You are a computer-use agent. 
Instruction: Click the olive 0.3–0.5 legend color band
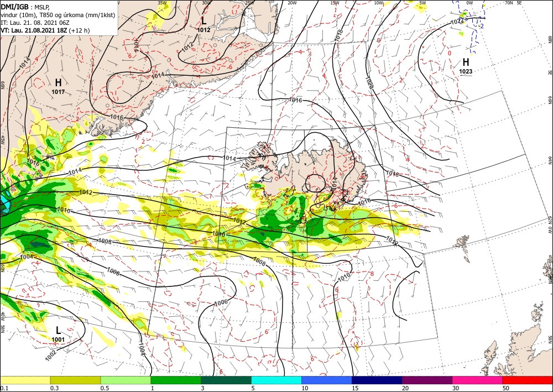75,380
